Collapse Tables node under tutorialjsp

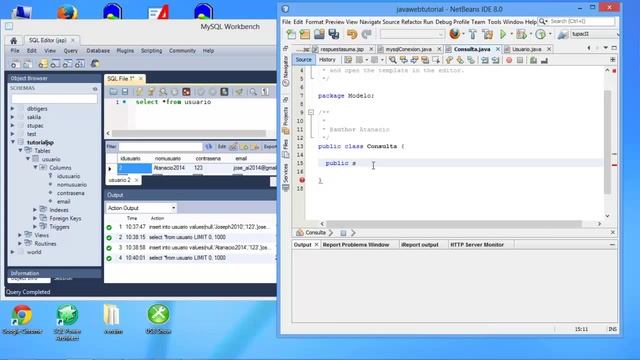tap(20, 151)
